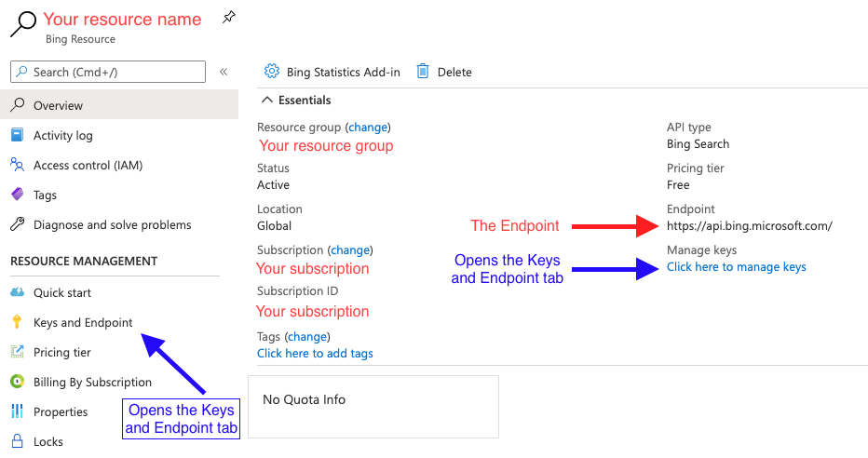Click the Bing Statistics Add-in gear icon
The image size is (868, 458).
pyautogui.click(x=272, y=71)
